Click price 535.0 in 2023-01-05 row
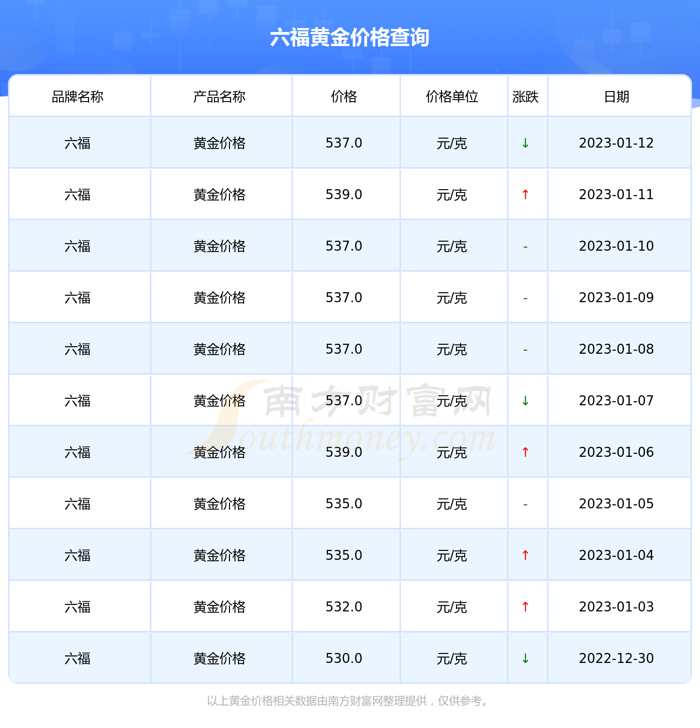Screen dimensions: 700x728 coord(344,504)
